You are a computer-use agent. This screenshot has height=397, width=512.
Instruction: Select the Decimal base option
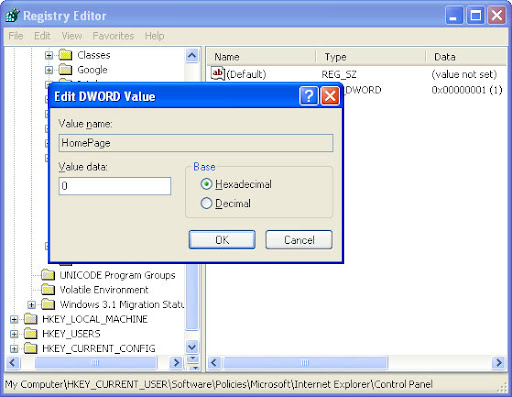(206, 203)
